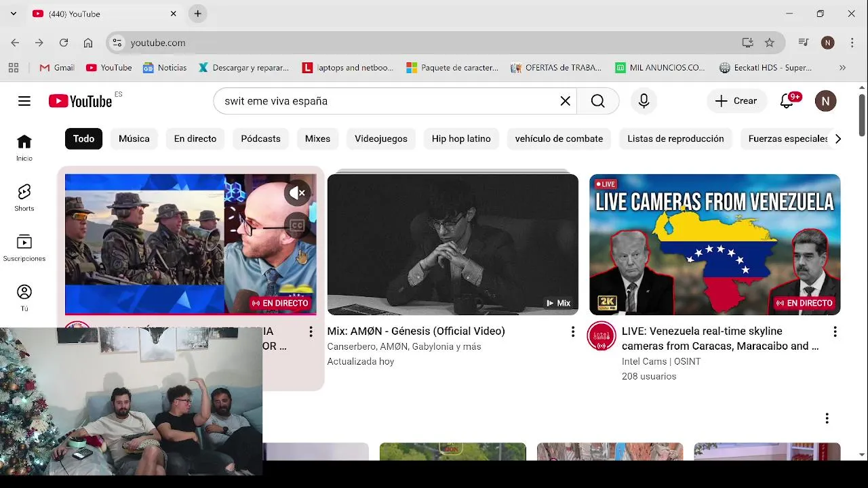868x488 pixels.
Task: Show more filter chips with the right arrow
Action: [838, 139]
